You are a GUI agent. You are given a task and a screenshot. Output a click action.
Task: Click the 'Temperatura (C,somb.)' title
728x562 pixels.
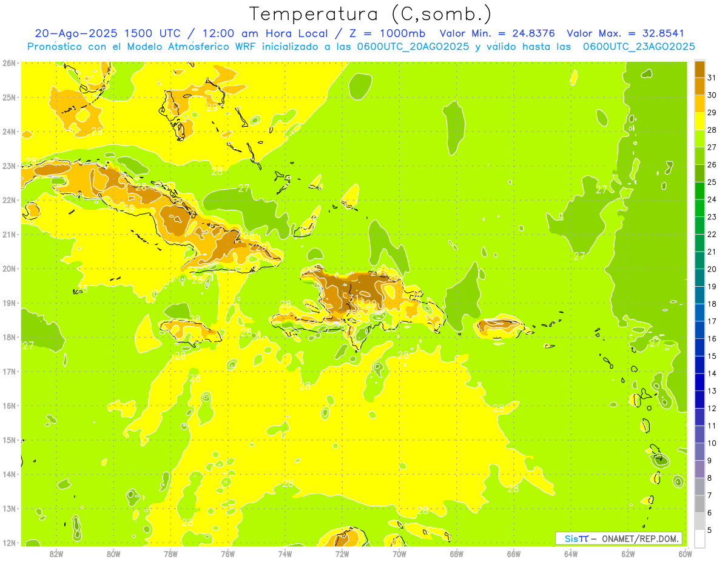click(x=370, y=14)
